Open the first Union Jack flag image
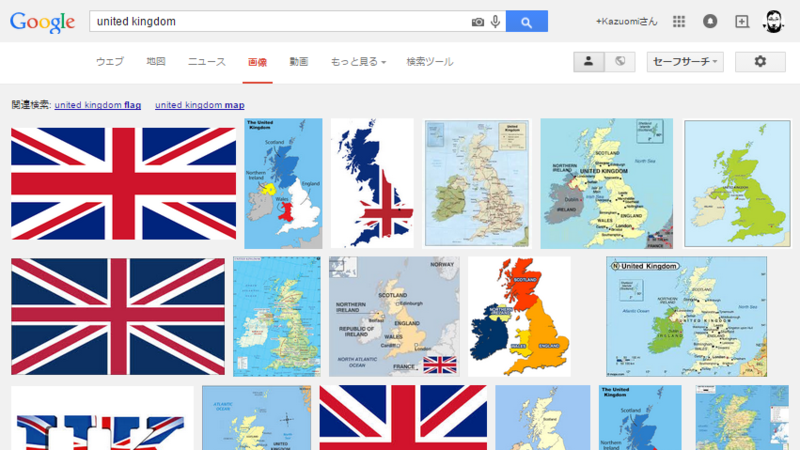This screenshot has height=450, width=800. (123, 184)
